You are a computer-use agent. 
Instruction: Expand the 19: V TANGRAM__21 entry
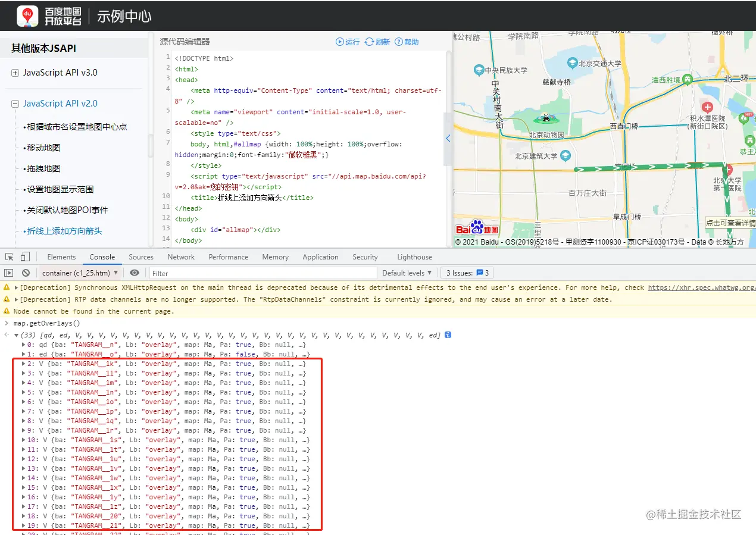click(24, 526)
